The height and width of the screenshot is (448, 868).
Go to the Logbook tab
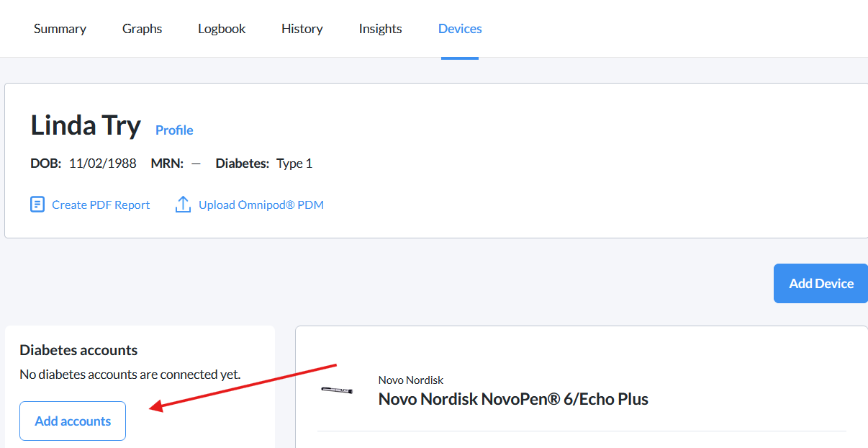(x=222, y=29)
